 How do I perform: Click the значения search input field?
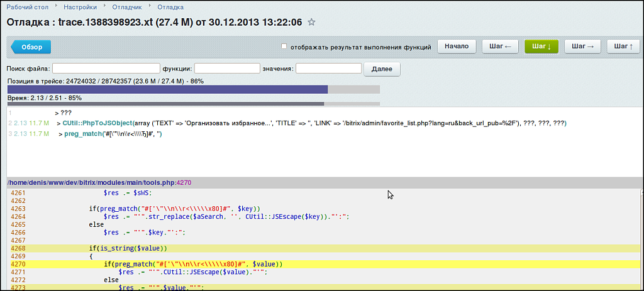pos(328,69)
